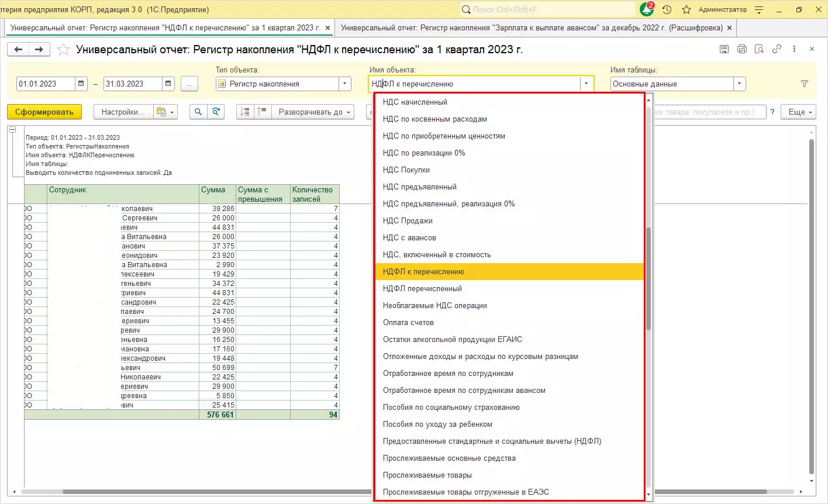This screenshot has height=504, width=828.
Task: Add report to favorites with star
Action: coord(64,50)
